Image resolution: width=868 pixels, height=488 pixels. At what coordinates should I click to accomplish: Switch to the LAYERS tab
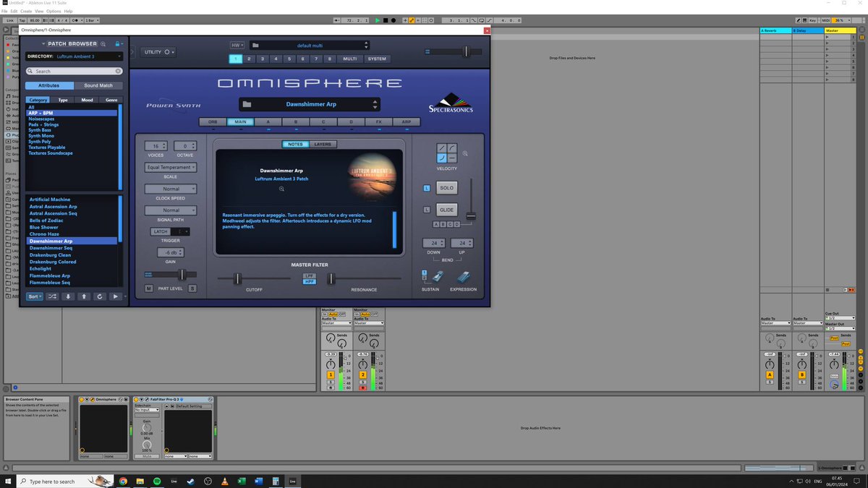point(323,145)
